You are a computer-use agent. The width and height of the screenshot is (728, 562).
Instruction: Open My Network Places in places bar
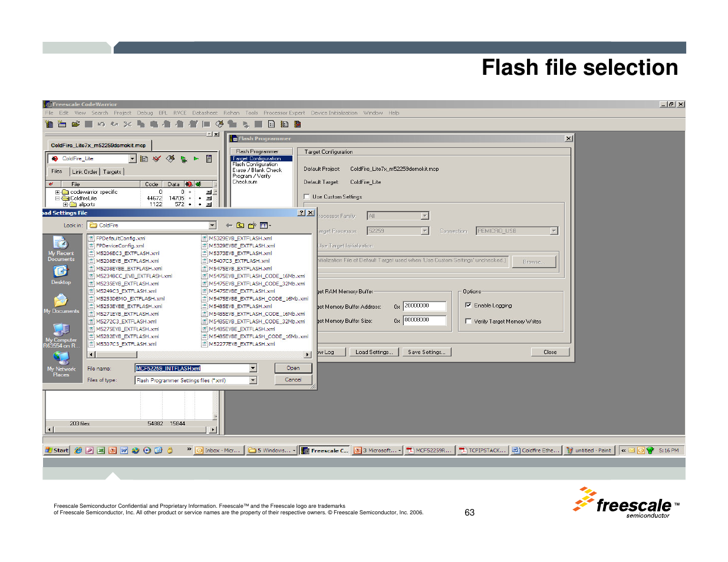(x=61, y=364)
